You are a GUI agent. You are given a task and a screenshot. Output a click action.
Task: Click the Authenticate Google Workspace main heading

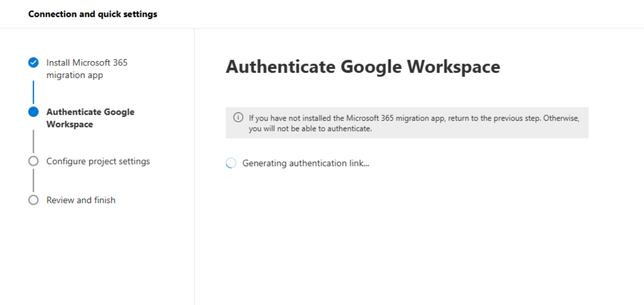(363, 67)
